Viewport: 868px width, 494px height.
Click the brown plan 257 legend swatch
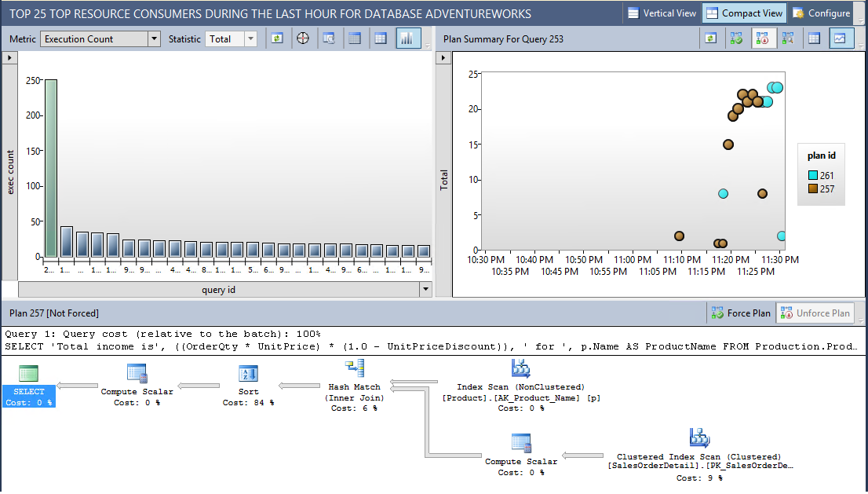point(812,188)
